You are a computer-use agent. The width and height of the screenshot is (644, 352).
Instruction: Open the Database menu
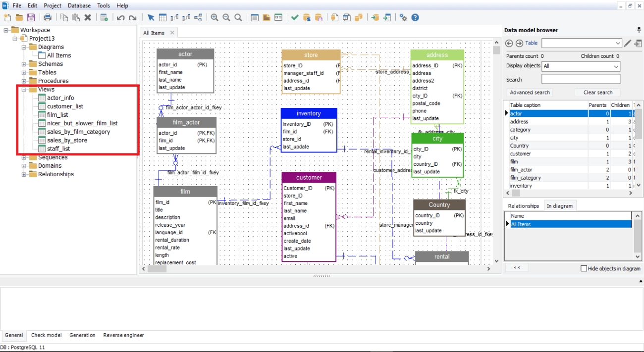79,5
